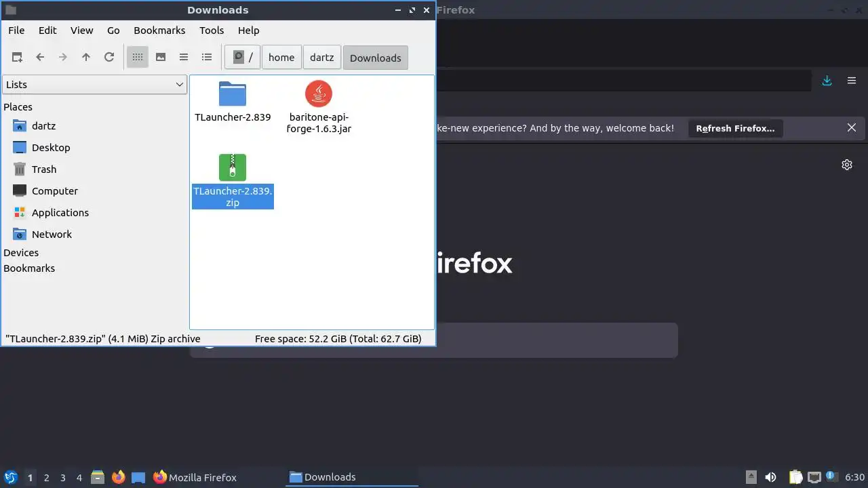Screen dimensions: 868x488
Task: Open the View menu
Action: (82, 30)
